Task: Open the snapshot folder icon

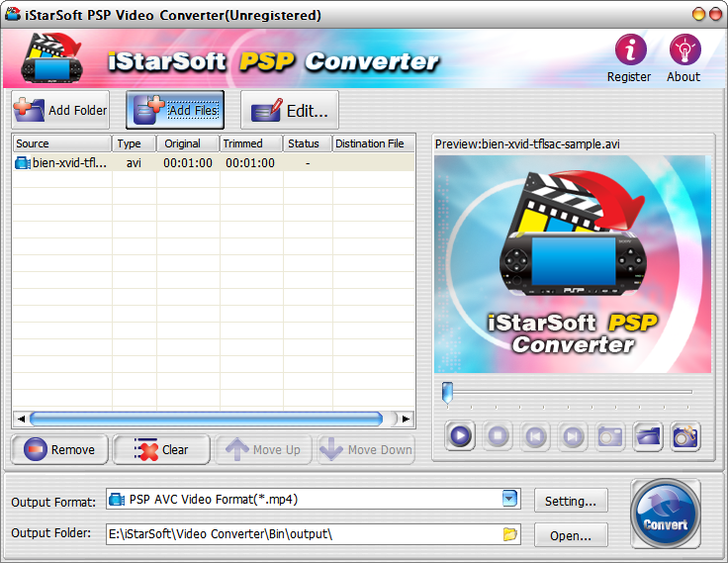Action: 648,435
